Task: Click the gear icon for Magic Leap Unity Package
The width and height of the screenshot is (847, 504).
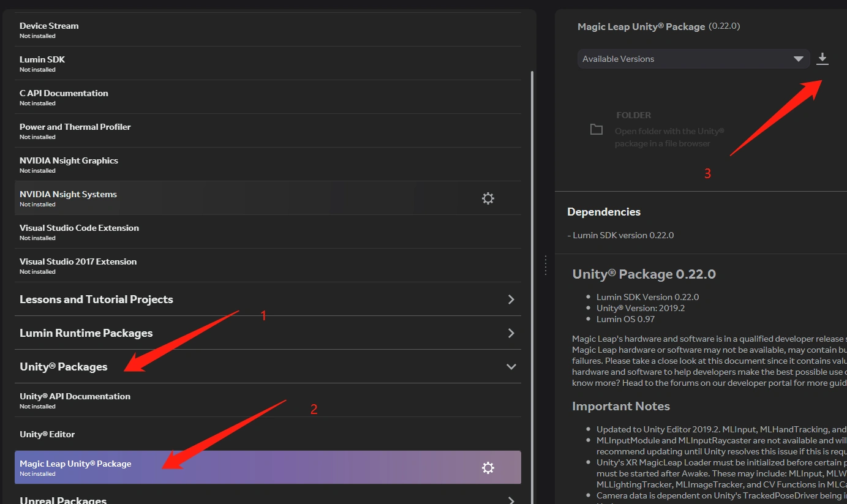Action: (487, 468)
